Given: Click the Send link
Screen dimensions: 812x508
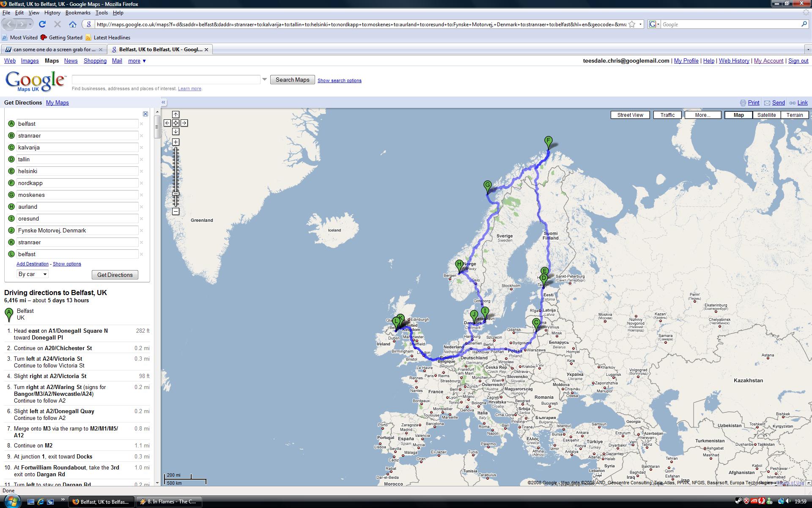Looking at the screenshot, I should [x=778, y=103].
